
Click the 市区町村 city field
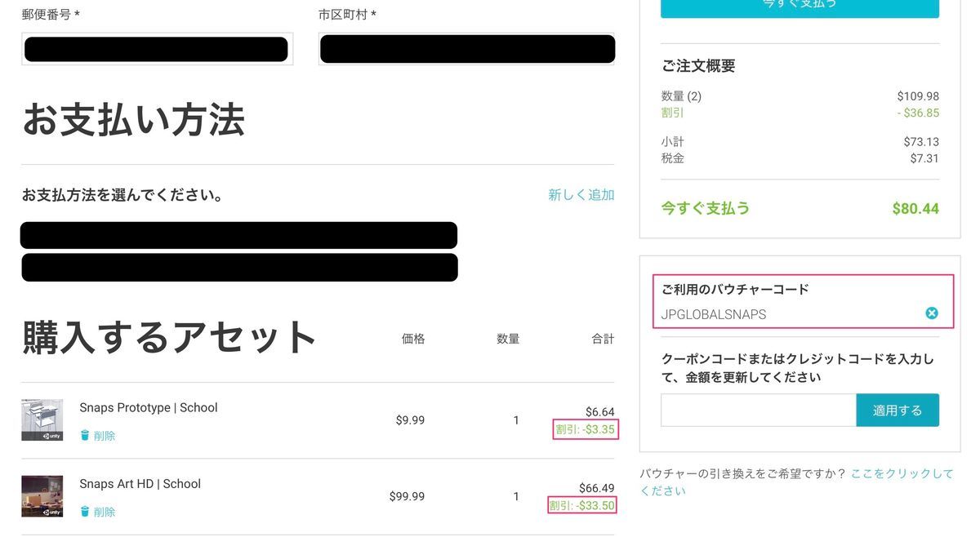click(x=467, y=49)
